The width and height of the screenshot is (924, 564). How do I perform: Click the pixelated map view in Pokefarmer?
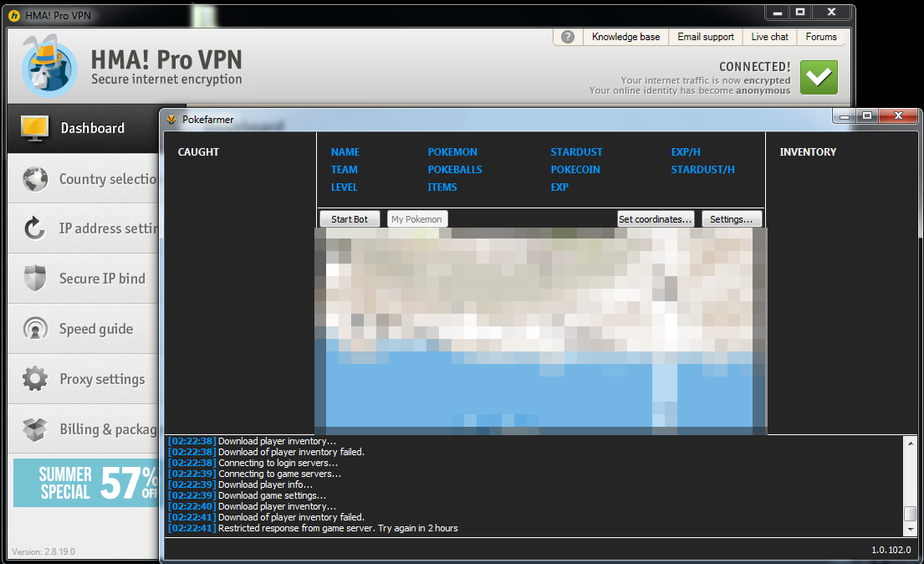pyautogui.click(x=541, y=331)
